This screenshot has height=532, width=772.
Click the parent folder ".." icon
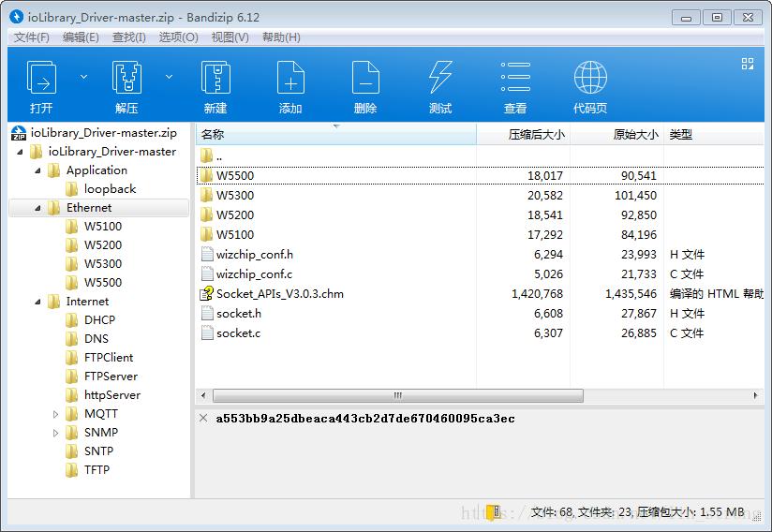click(207, 156)
